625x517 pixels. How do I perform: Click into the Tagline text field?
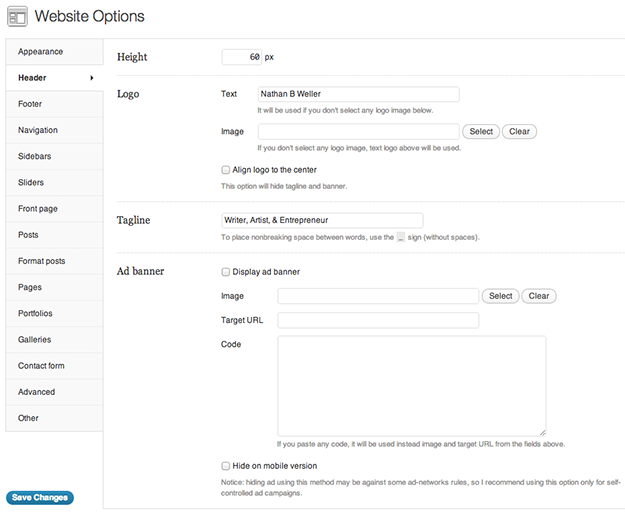click(322, 220)
